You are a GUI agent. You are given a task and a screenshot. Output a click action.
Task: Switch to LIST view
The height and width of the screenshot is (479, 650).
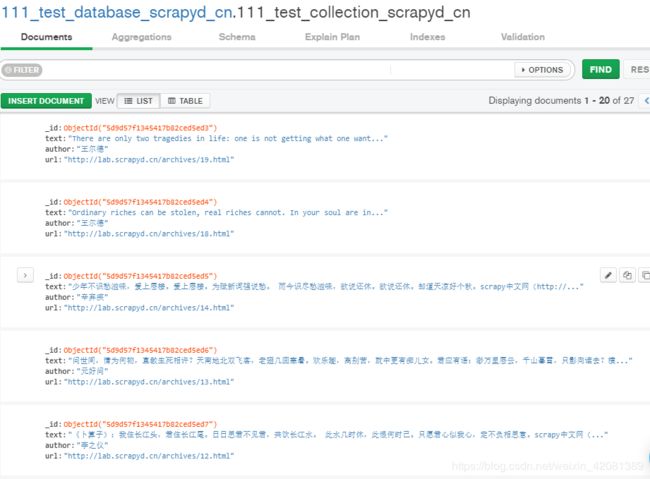pyautogui.click(x=138, y=101)
